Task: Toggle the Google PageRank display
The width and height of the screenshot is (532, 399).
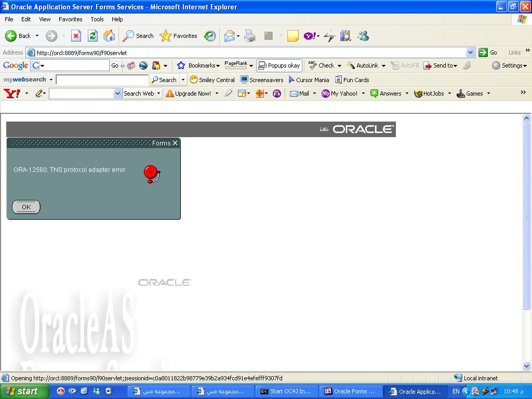Action: tap(236, 65)
